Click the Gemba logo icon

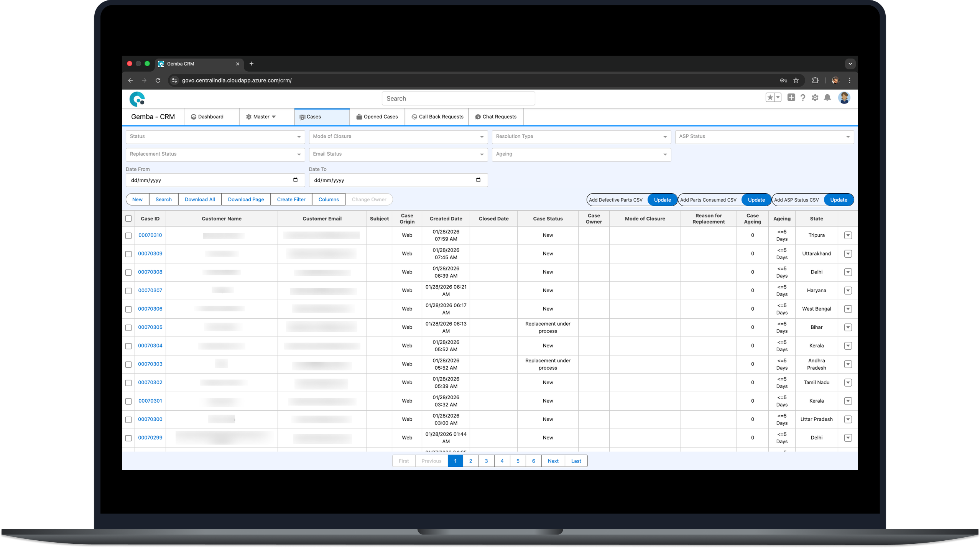[137, 99]
